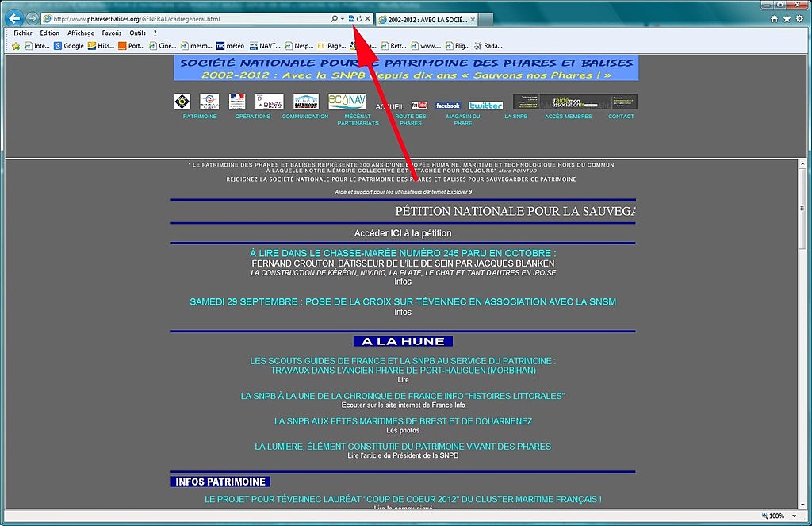
Task: Open the Outils menu
Action: (137, 33)
